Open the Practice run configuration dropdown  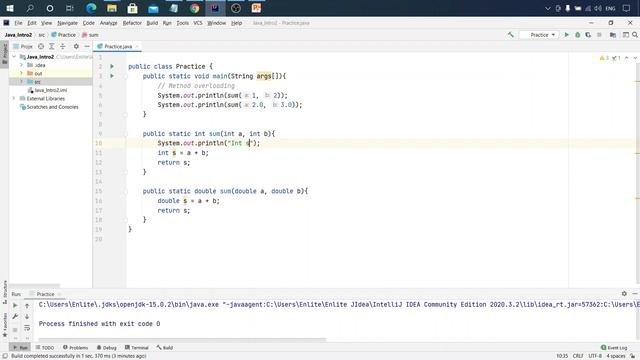coord(539,35)
